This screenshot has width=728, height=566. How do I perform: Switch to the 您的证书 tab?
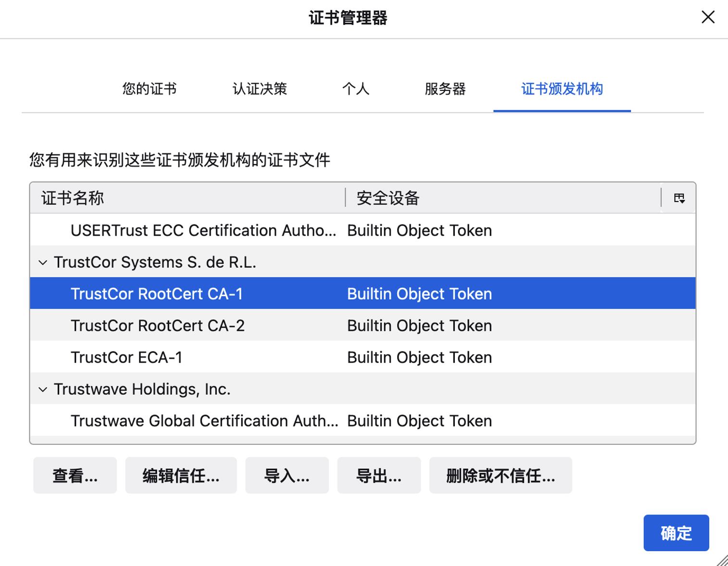click(x=149, y=89)
